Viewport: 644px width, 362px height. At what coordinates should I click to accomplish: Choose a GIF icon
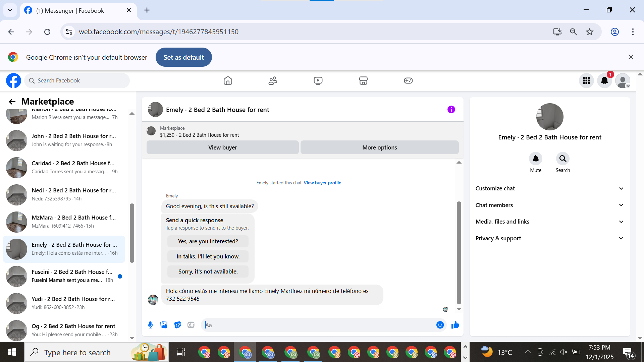coord(191,325)
